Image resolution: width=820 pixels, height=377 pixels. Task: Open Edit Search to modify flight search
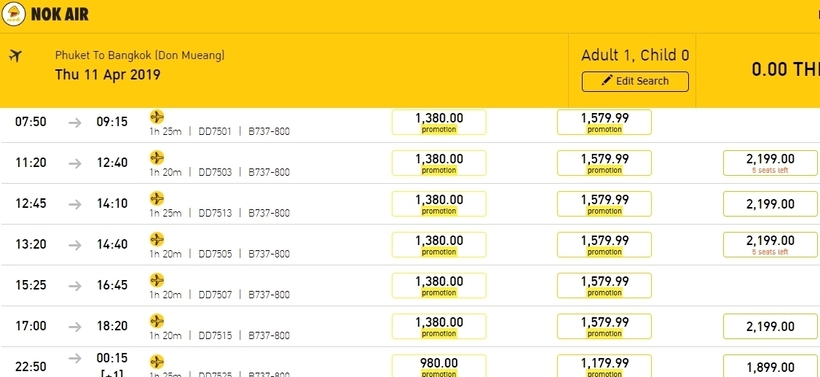[635, 81]
